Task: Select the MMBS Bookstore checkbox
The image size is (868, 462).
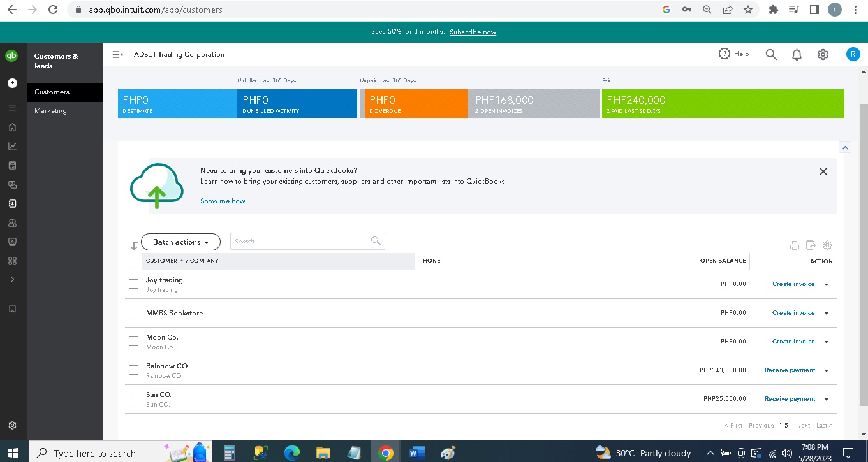Action: pyautogui.click(x=133, y=313)
